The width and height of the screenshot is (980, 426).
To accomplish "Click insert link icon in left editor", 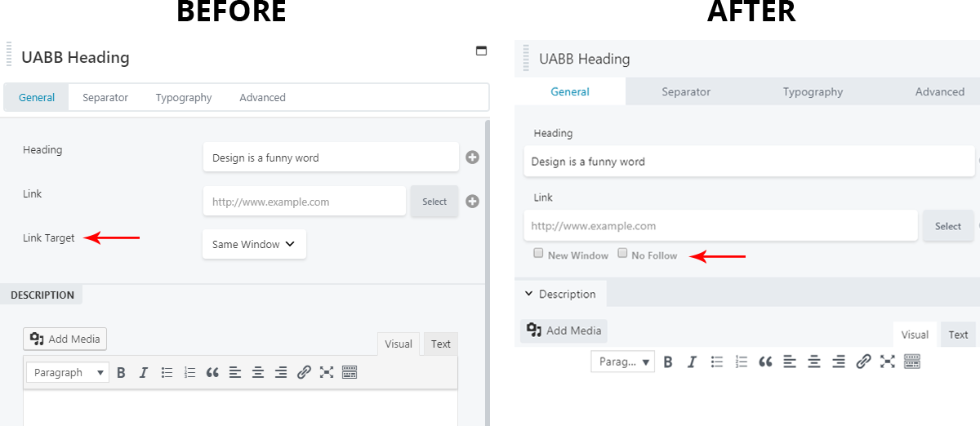I will pyautogui.click(x=304, y=373).
